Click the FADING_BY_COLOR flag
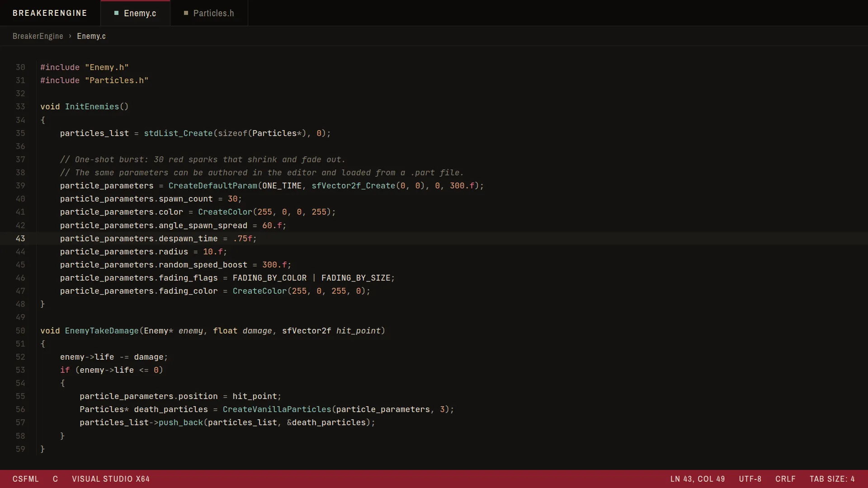This screenshot has height=488, width=868. (x=269, y=278)
